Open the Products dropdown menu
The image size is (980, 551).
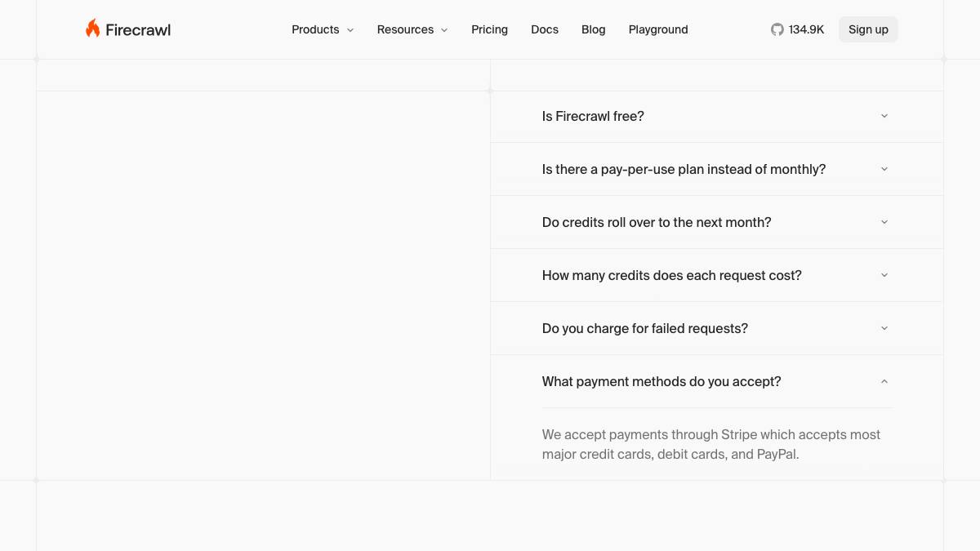click(323, 29)
